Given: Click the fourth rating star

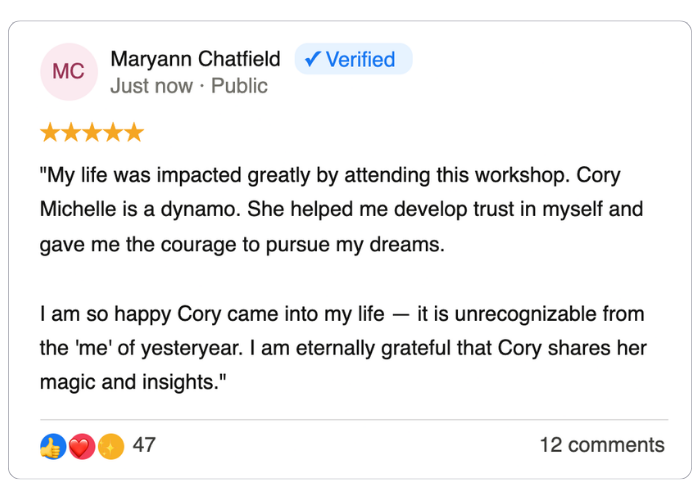Looking at the screenshot, I should point(112,133).
